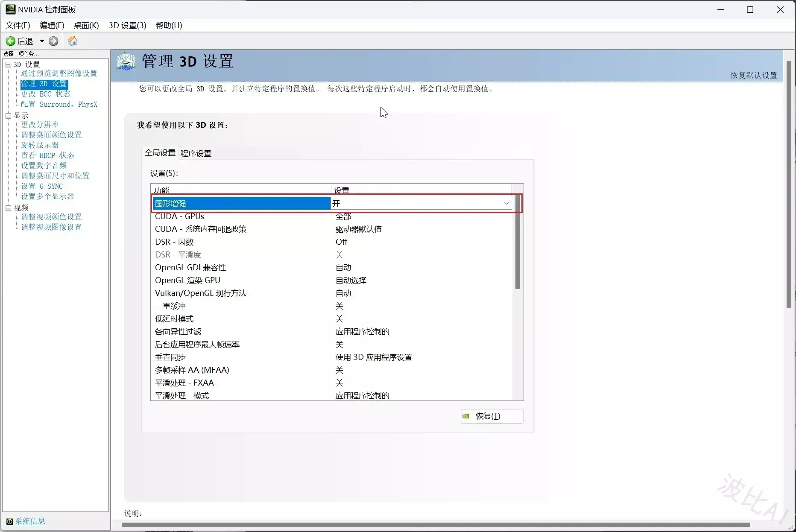Click the NVIDIA icon on 恢复 button
Viewport: 796px width, 532px height.
pos(466,416)
